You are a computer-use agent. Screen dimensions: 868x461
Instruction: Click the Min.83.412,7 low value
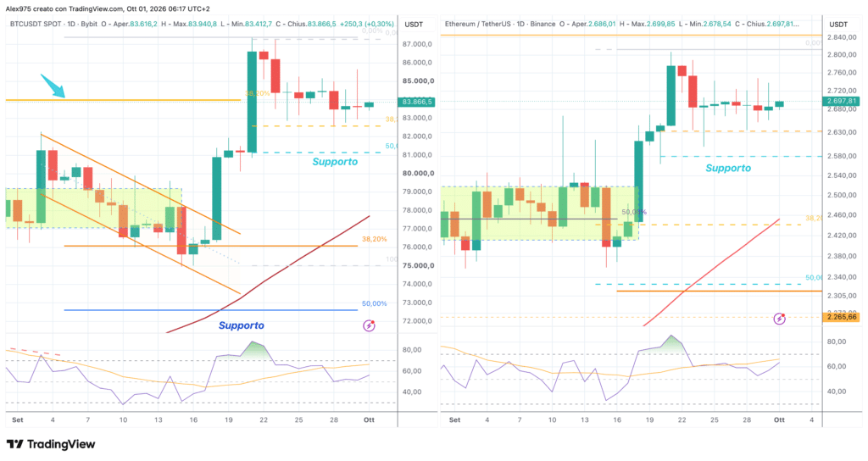point(252,25)
